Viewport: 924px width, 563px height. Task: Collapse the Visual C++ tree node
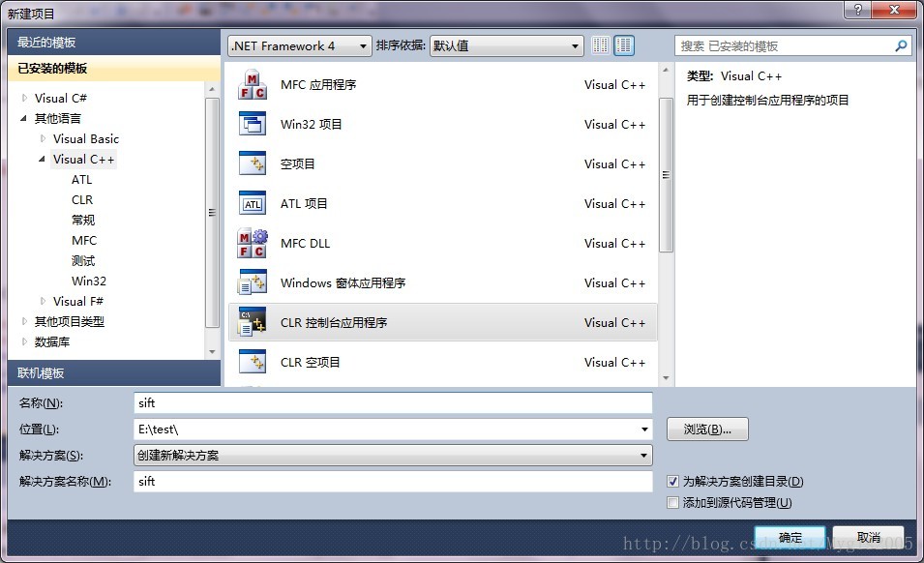[42, 159]
